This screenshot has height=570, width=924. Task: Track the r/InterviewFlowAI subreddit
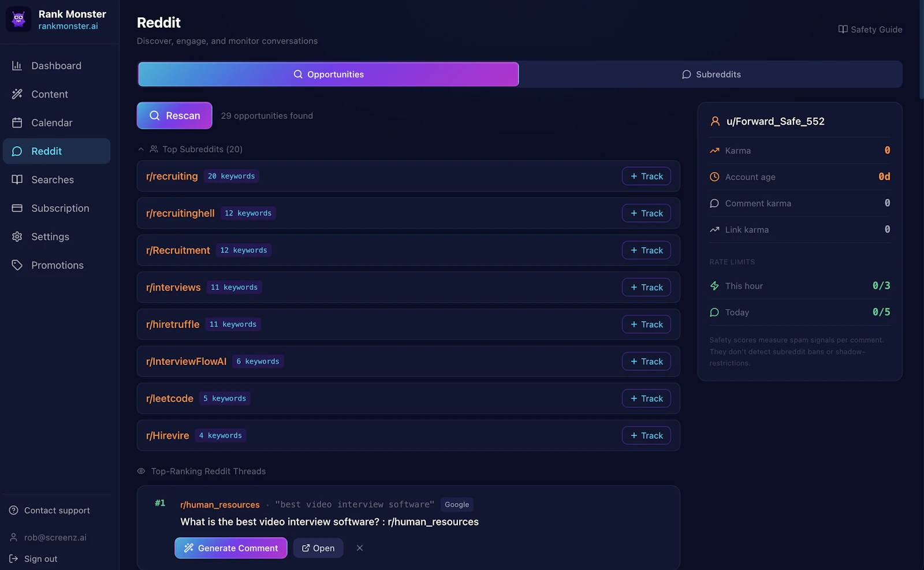[x=646, y=362]
